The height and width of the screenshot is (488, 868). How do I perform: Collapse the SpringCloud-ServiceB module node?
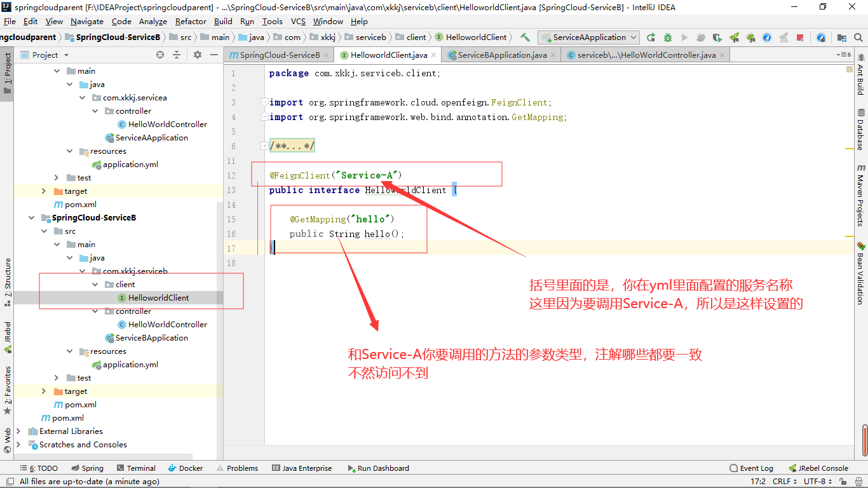click(x=31, y=218)
